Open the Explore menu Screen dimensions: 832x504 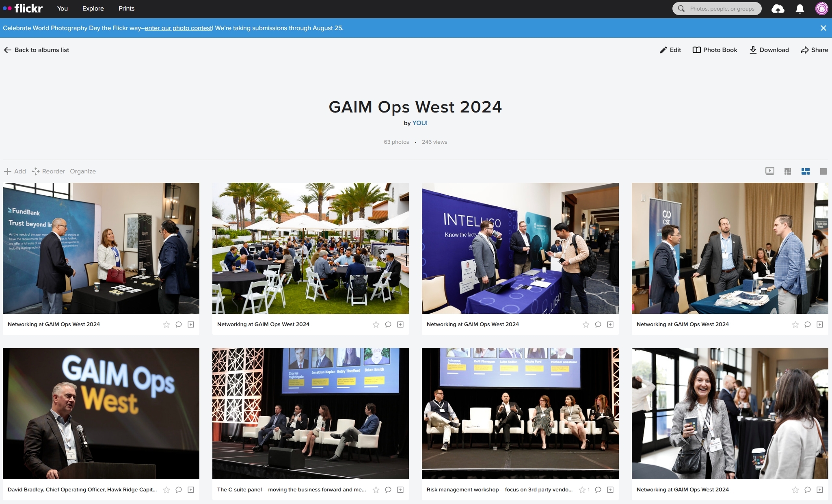point(93,9)
